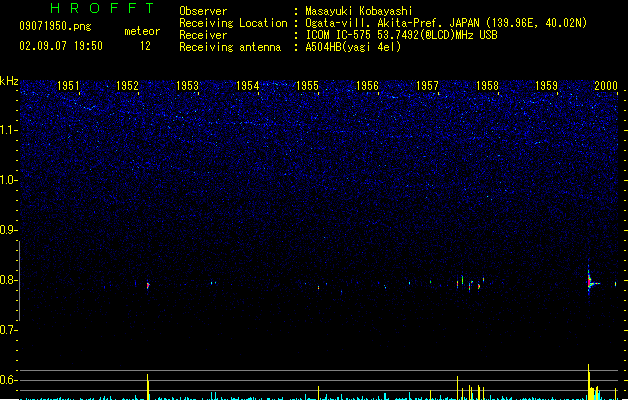Click the observer name Masayuki Kobayashi

click(x=359, y=11)
